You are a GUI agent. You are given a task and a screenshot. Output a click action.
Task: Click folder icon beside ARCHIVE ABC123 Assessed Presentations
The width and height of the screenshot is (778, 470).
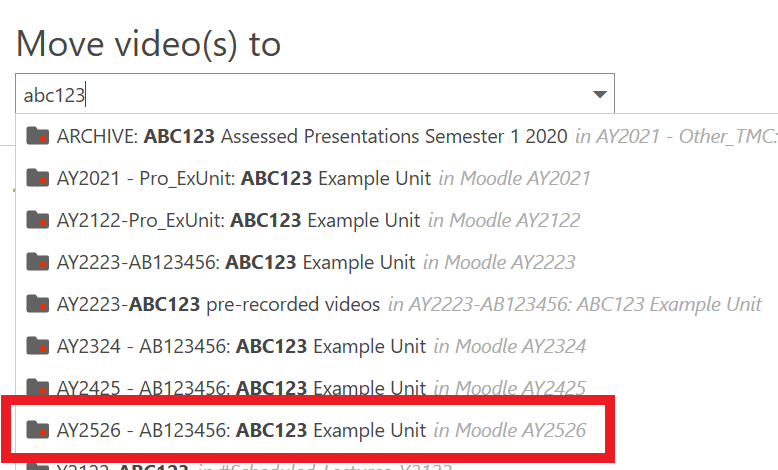38,136
